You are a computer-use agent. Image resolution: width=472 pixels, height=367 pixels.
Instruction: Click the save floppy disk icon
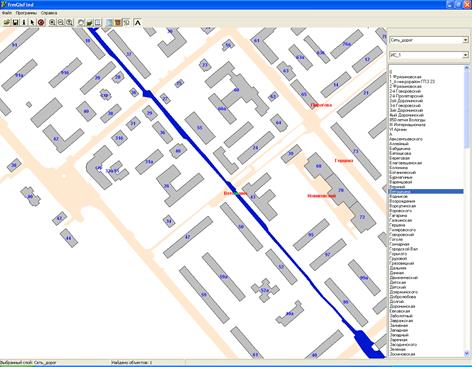coord(15,22)
